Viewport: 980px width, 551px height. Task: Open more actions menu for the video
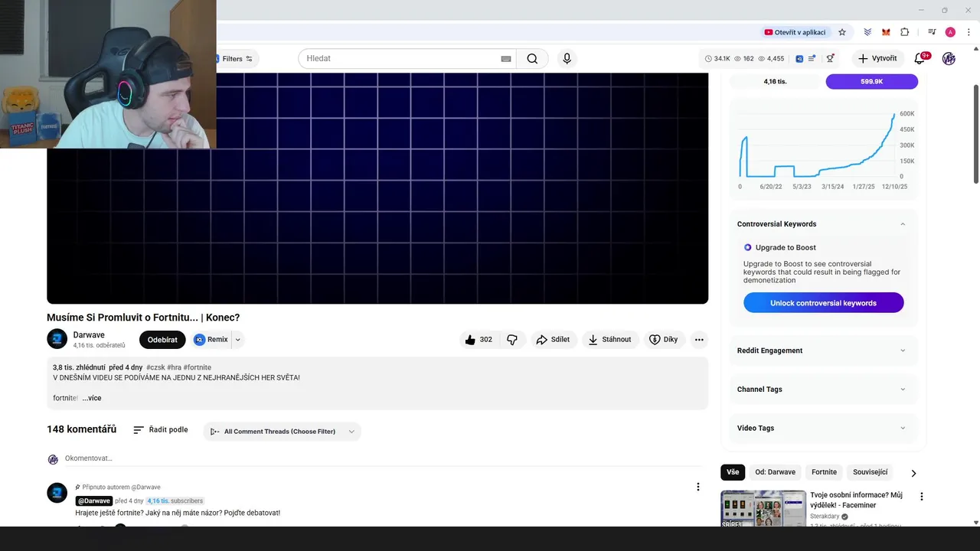coord(699,340)
